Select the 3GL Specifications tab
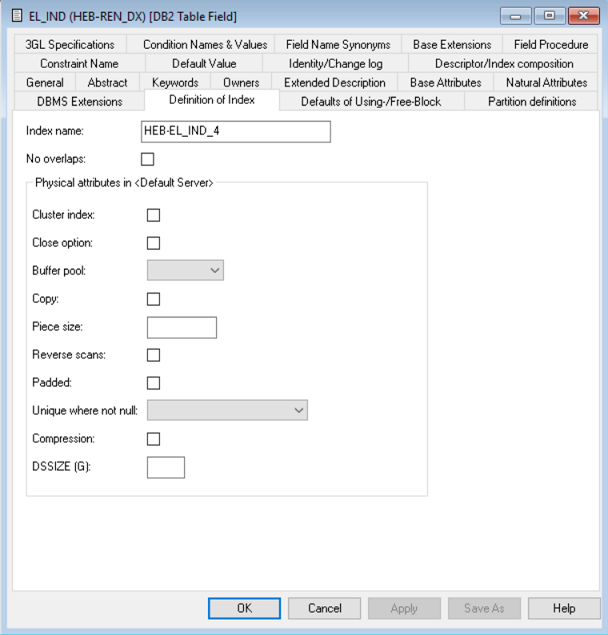 point(70,45)
